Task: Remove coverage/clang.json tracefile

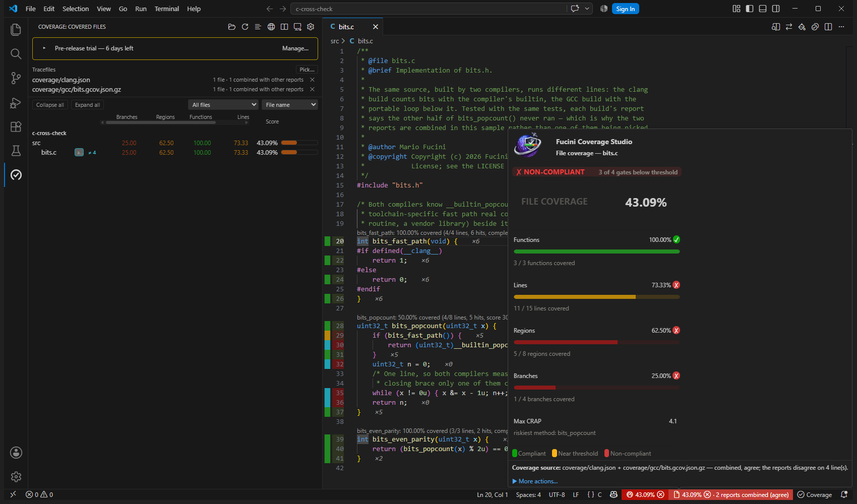Action: 312,80
